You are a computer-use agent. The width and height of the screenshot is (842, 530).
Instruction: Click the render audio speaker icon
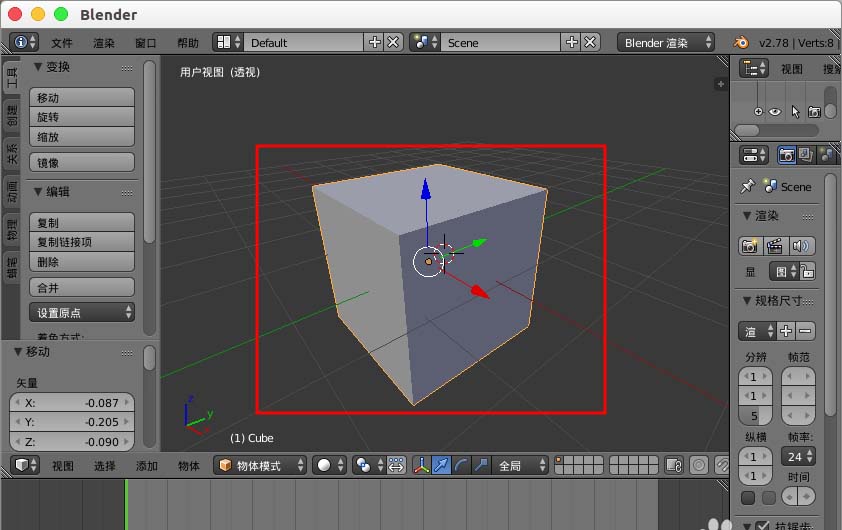point(801,246)
